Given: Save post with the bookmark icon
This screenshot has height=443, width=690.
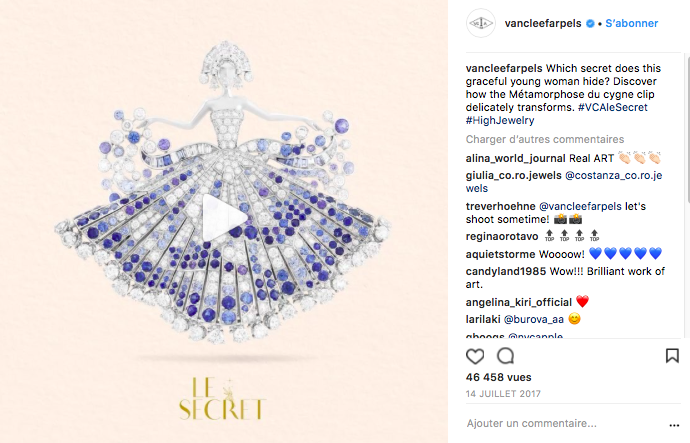Looking at the screenshot, I should point(672,355).
